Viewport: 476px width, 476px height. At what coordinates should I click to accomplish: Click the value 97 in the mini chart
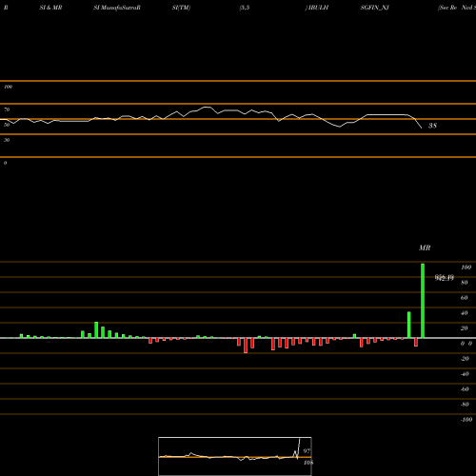click(307, 451)
